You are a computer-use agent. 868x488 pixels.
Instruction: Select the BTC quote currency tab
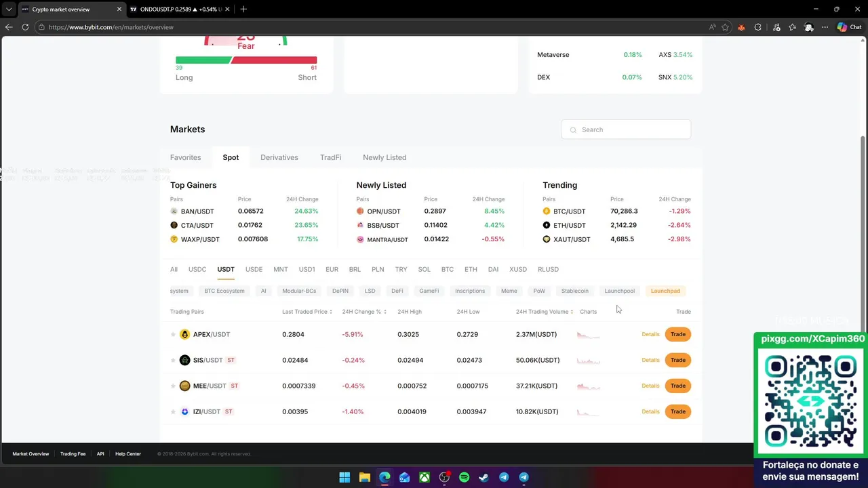[448, 269]
